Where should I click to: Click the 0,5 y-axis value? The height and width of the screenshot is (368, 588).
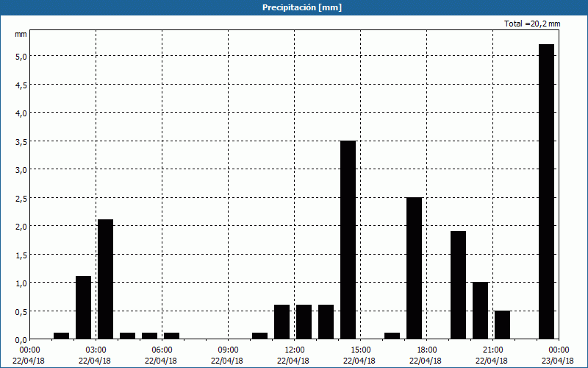click(21, 311)
